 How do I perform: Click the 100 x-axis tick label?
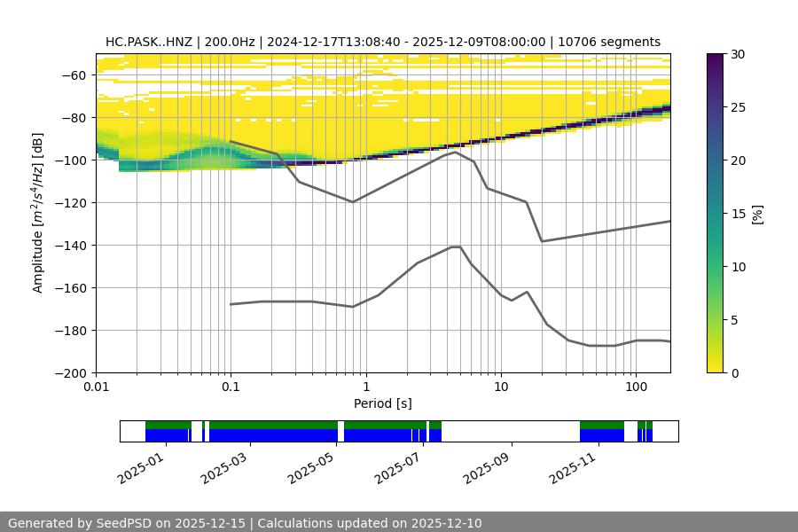click(x=635, y=387)
